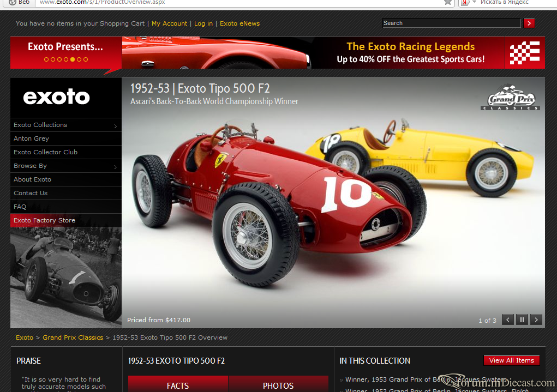Screen dimensions: 557x392
Task: Click the browser address bar URL
Action: (103, 3)
